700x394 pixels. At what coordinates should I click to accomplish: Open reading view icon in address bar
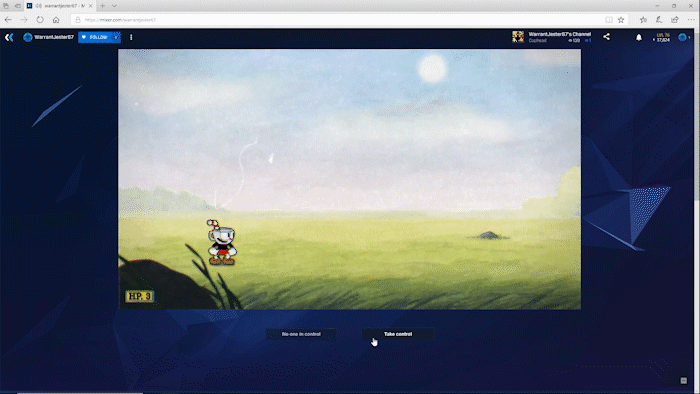tap(609, 20)
